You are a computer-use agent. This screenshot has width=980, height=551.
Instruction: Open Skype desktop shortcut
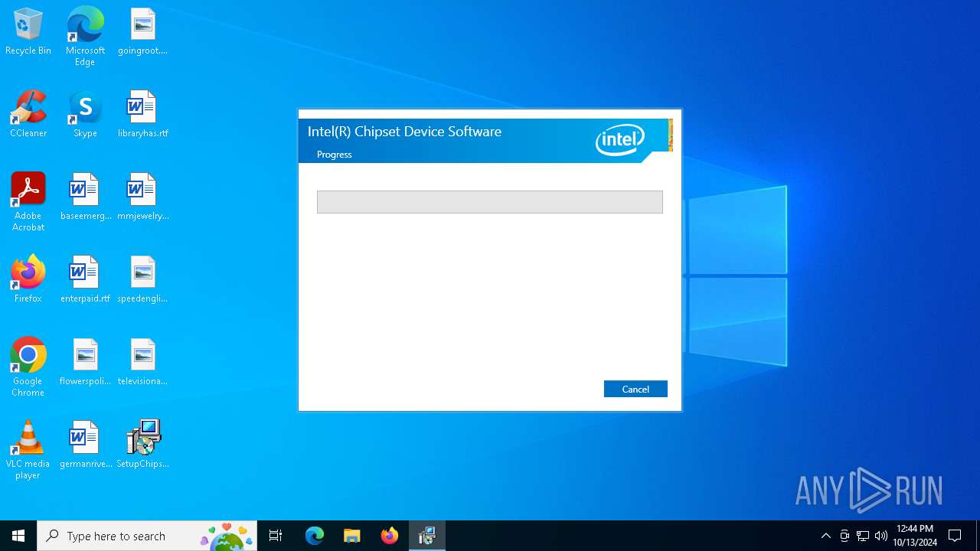pyautogui.click(x=85, y=115)
